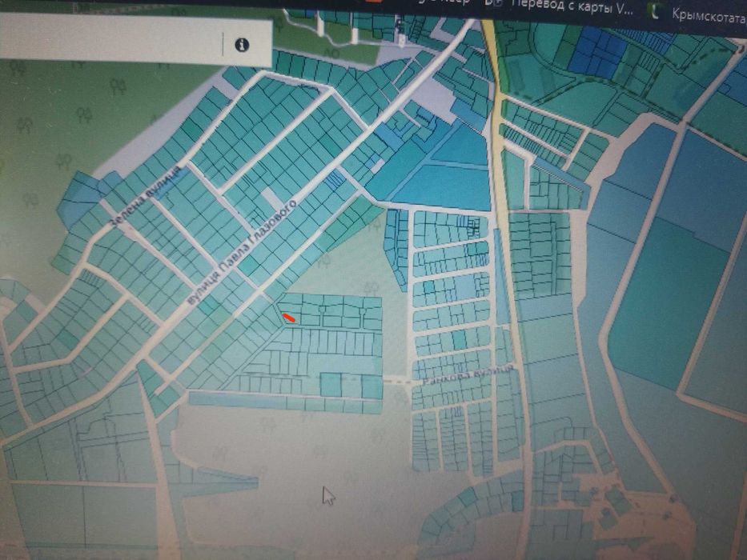Open the 'Перевод с карты V...' bookmark
Viewport: 747px width, 560px height.
point(571,6)
